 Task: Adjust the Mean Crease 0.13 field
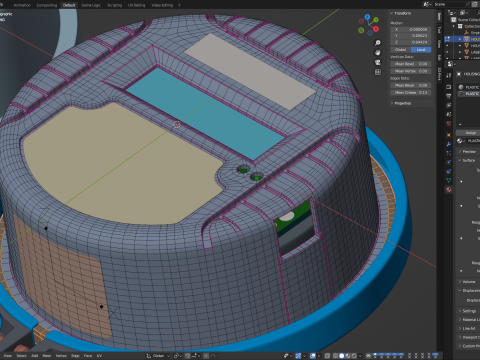(411, 92)
